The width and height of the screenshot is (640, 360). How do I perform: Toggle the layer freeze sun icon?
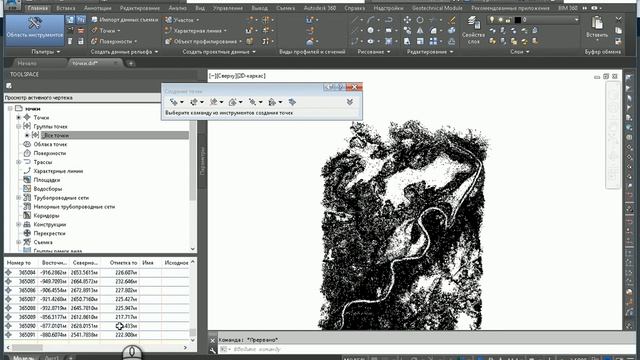(500, 20)
